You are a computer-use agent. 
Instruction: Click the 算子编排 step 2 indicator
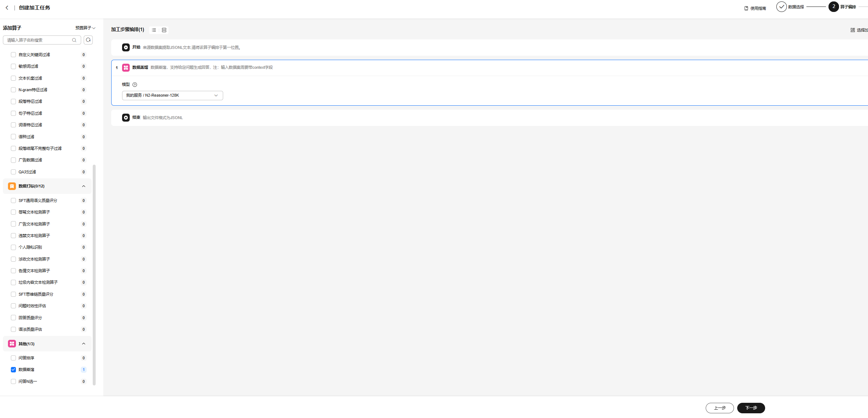(833, 7)
